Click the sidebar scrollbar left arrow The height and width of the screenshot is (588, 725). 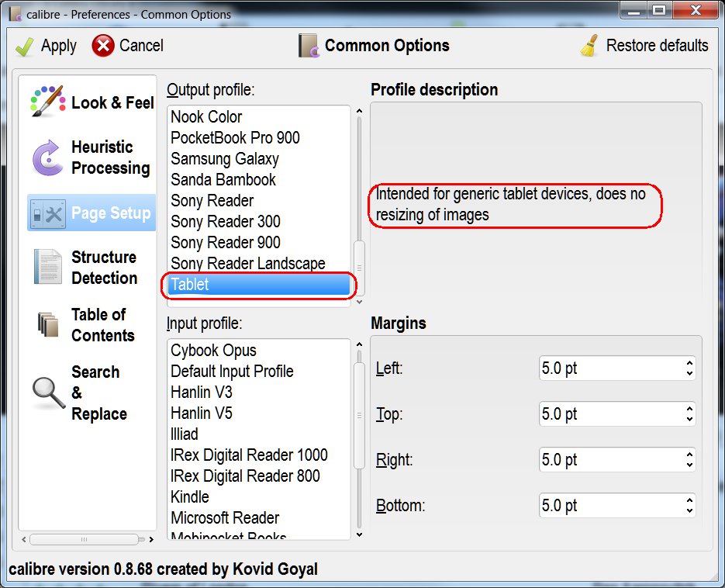coord(24,539)
